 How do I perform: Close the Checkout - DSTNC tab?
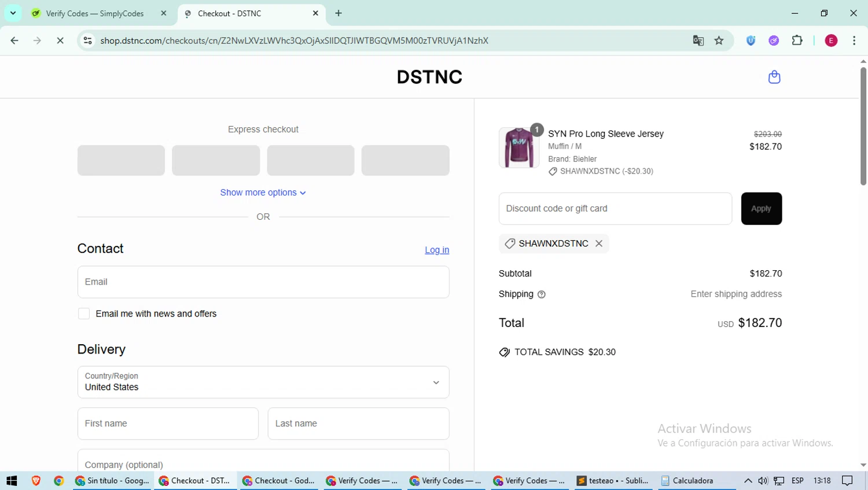[x=315, y=13]
